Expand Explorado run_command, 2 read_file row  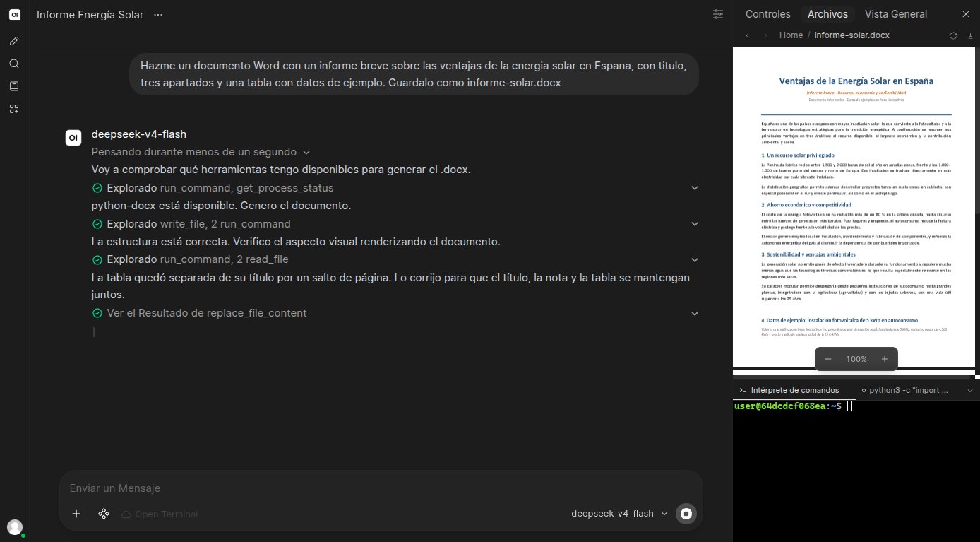(x=395, y=259)
